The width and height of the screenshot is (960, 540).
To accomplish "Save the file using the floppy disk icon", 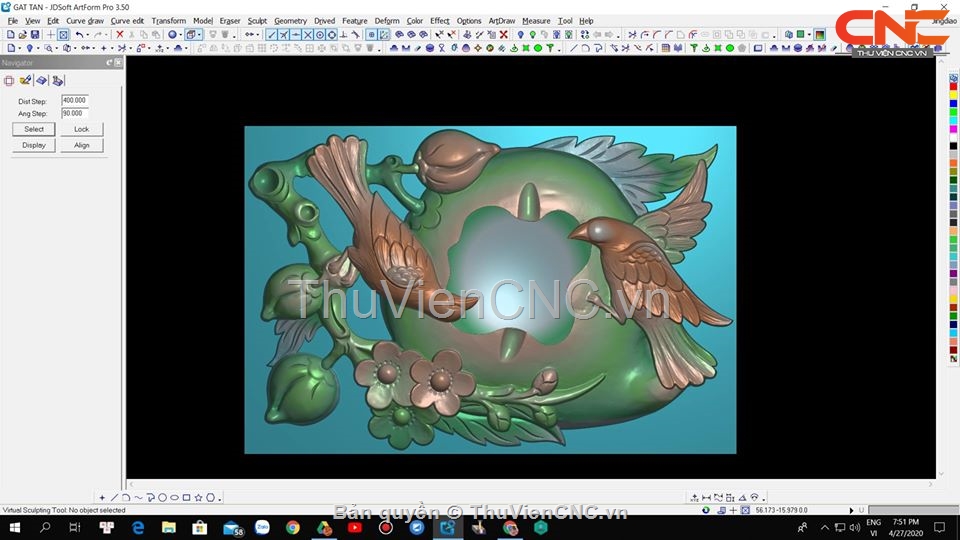I will pyautogui.click(x=35, y=35).
